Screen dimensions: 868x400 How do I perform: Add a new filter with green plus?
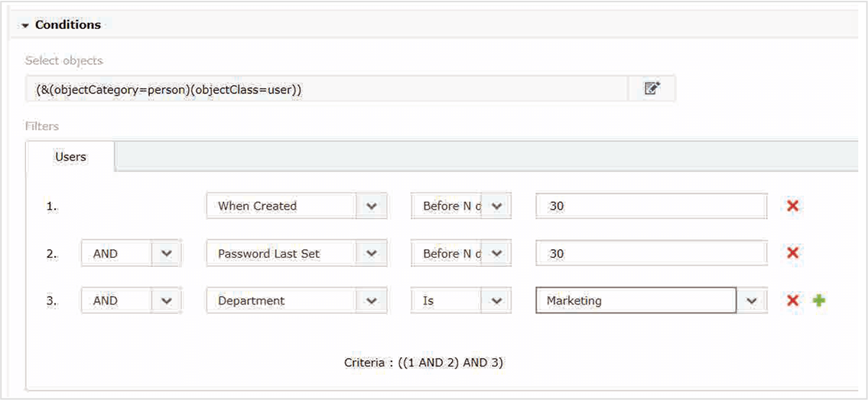coord(819,301)
